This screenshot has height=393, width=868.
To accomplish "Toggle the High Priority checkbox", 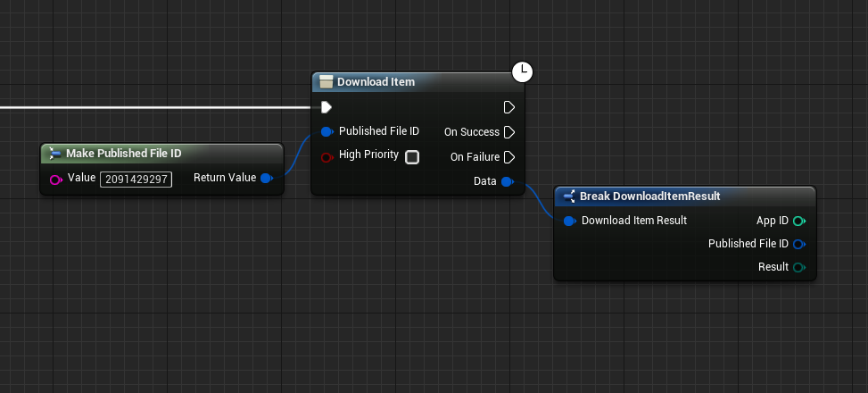I will click(x=412, y=157).
